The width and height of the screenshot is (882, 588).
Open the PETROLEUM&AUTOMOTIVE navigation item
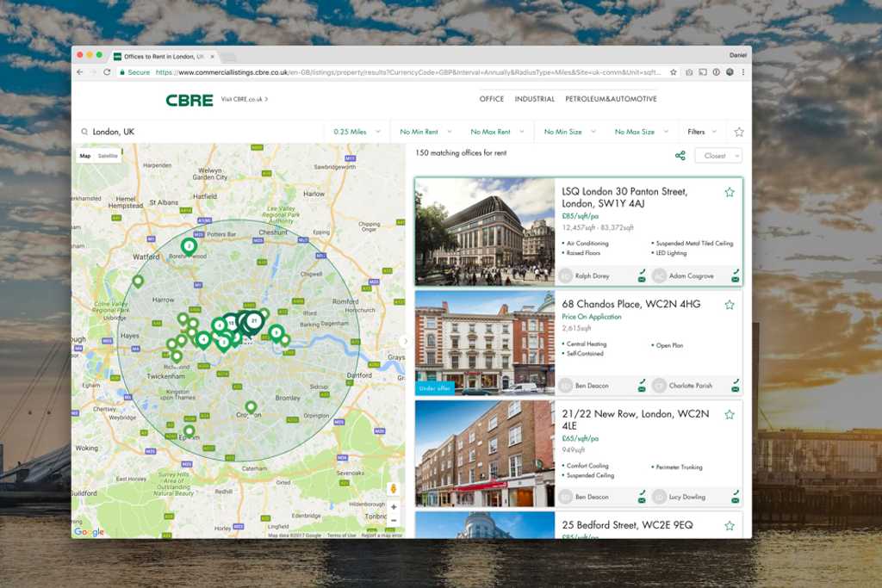[611, 99]
